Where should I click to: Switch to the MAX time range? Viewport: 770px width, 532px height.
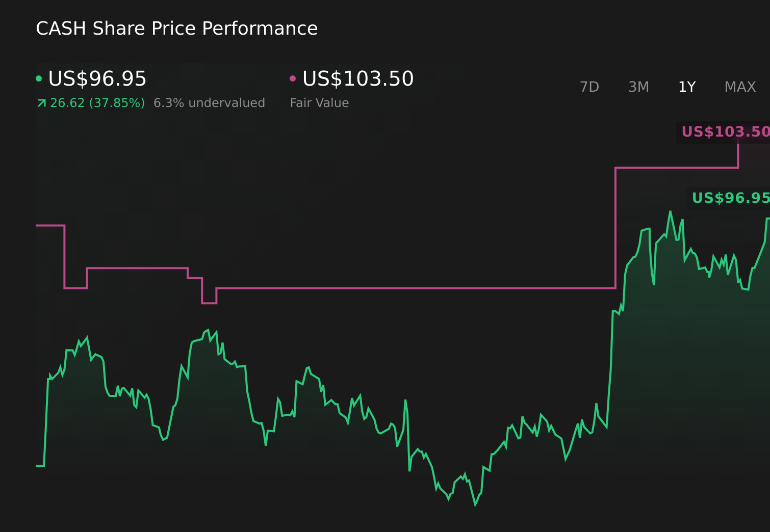coord(739,87)
